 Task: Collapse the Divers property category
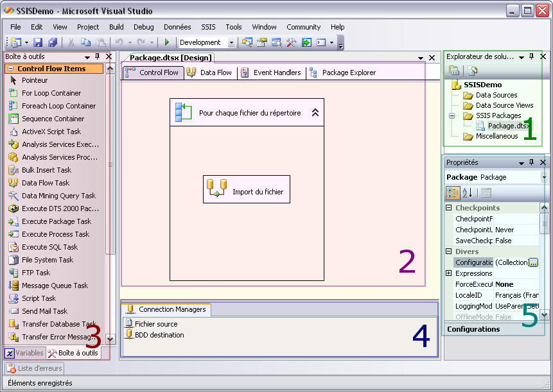pos(449,251)
